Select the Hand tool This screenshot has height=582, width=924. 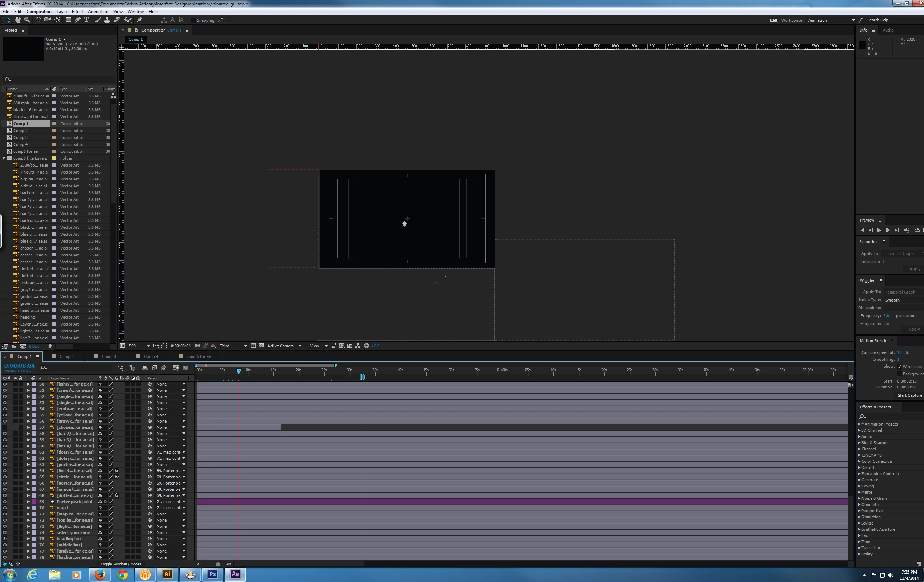coord(18,20)
